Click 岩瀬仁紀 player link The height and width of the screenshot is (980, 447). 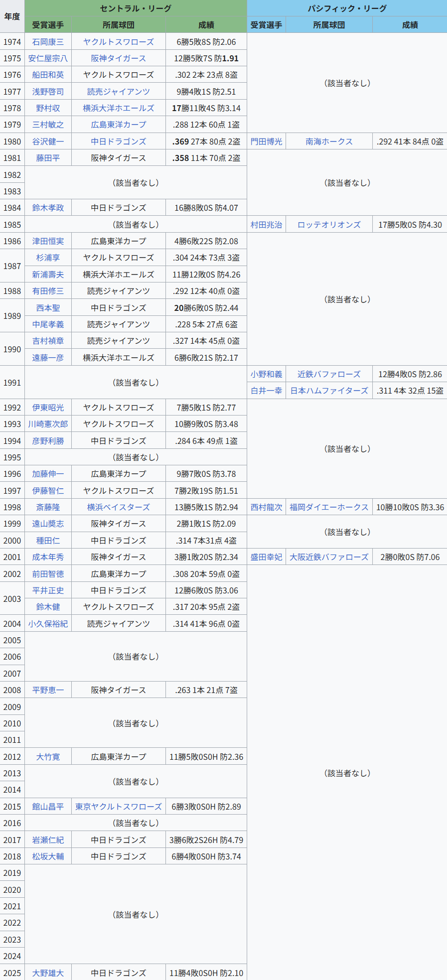[x=48, y=840]
